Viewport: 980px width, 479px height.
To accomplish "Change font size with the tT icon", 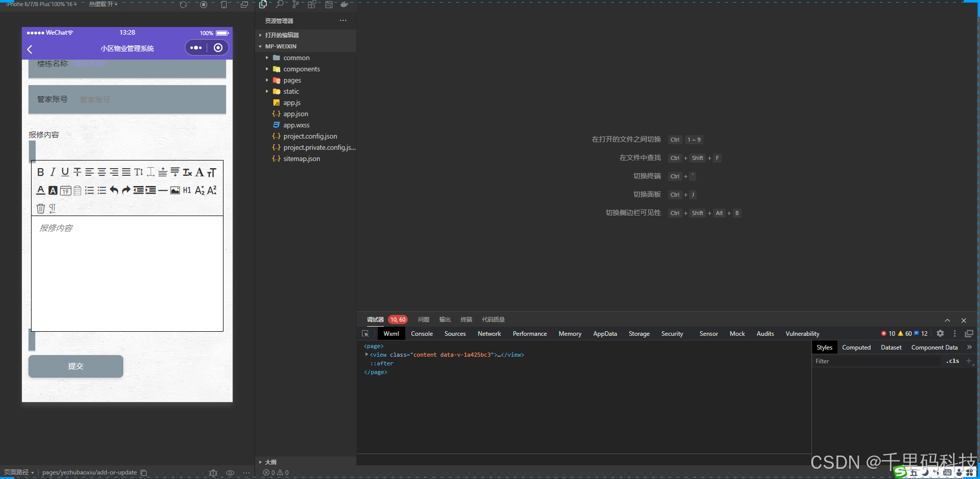I will click(x=212, y=172).
